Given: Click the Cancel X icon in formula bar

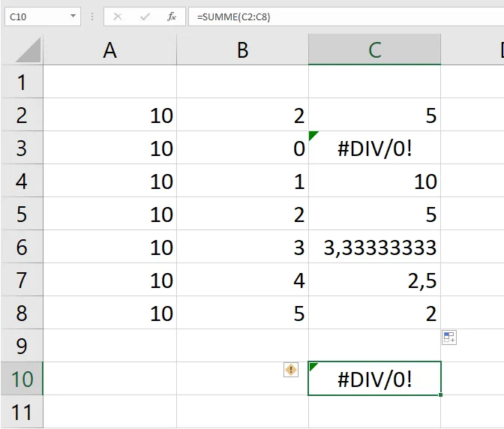Looking at the screenshot, I should tap(118, 16).
